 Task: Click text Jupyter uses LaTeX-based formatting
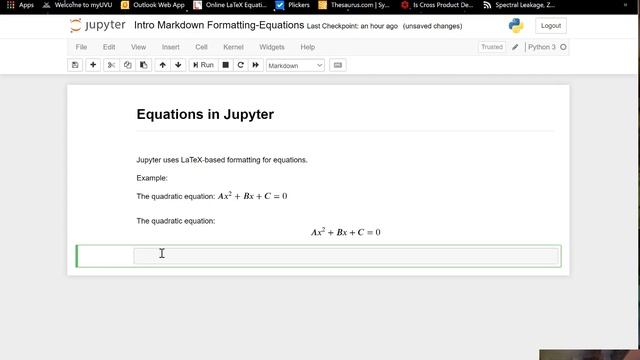pyautogui.click(x=222, y=160)
